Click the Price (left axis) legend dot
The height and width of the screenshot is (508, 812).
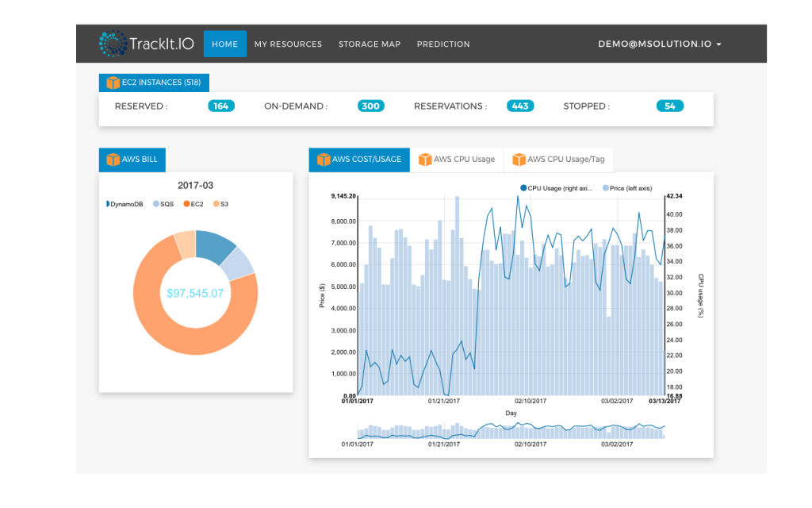[x=606, y=188]
